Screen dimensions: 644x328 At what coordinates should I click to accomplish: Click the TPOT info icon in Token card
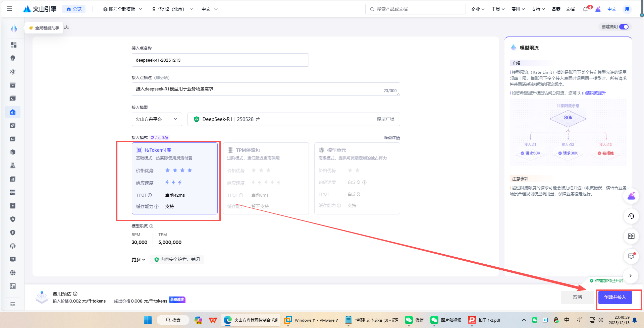click(150, 195)
